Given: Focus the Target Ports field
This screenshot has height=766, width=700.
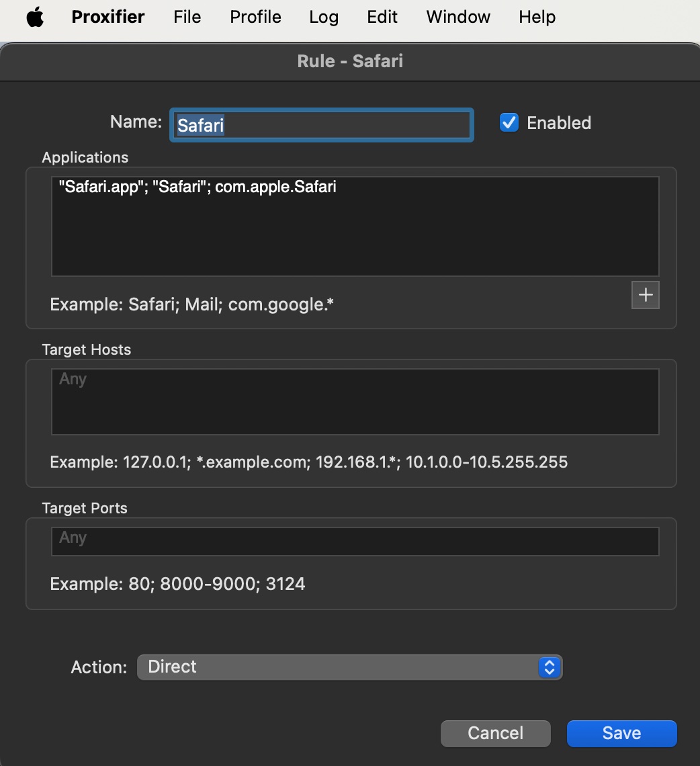Looking at the screenshot, I should tap(355, 541).
